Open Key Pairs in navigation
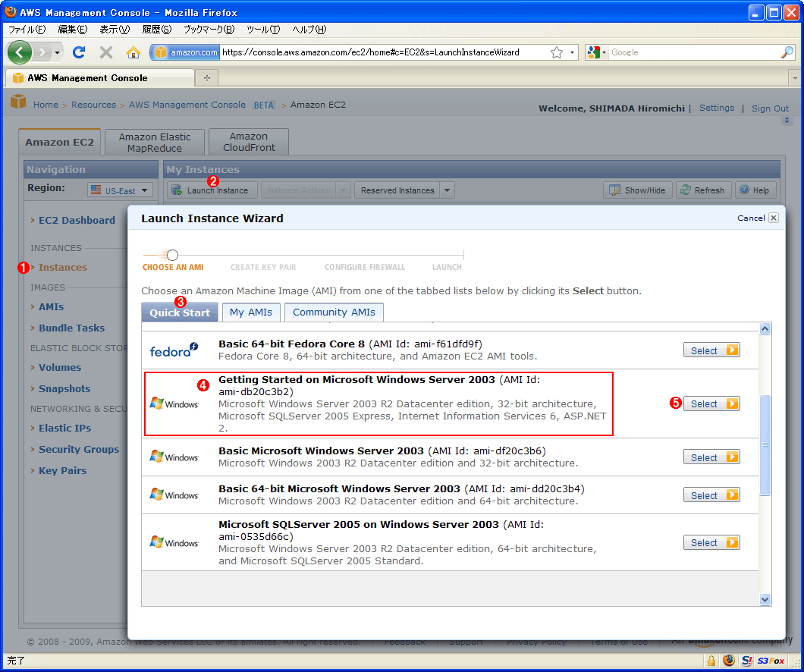 [x=62, y=470]
